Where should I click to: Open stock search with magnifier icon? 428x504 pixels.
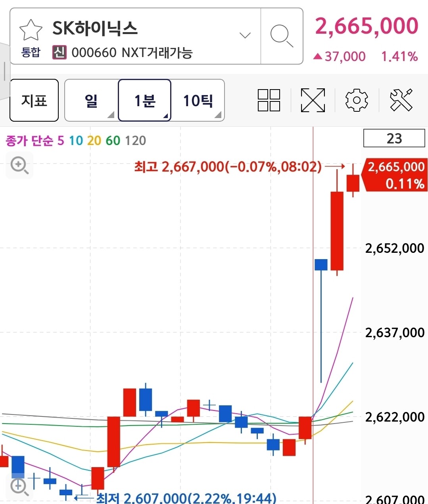tap(282, 36)
